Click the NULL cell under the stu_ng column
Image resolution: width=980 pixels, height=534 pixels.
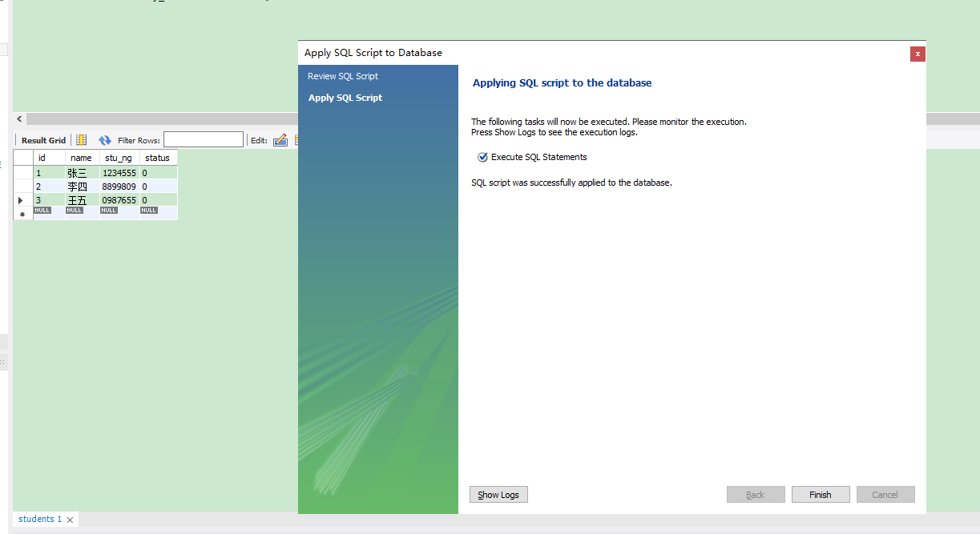pos(119,213)
